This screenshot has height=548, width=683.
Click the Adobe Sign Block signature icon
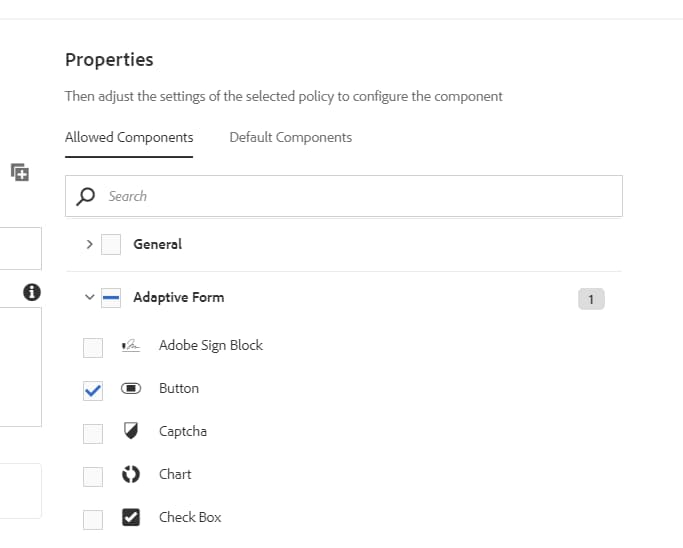130,346
